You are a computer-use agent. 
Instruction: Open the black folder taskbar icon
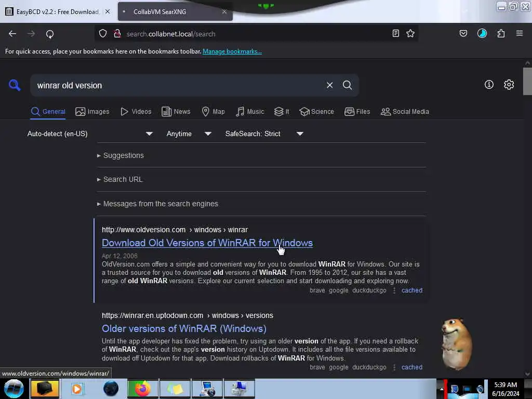[x=45, y=389]
